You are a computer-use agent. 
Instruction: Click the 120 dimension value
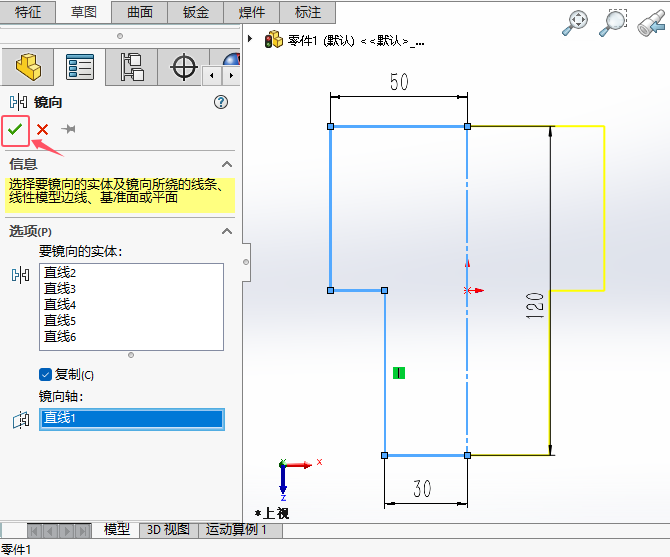[x=535, y=306]
